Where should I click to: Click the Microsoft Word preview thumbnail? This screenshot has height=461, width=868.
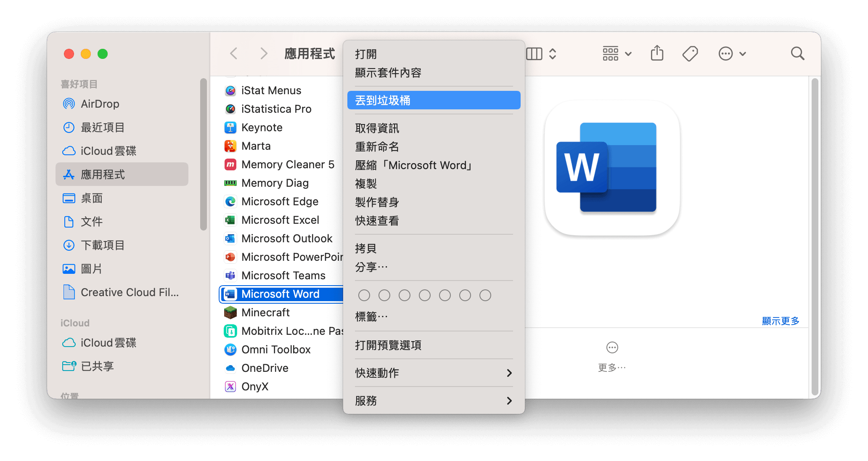pyautogui.click(x=612, y=168)
